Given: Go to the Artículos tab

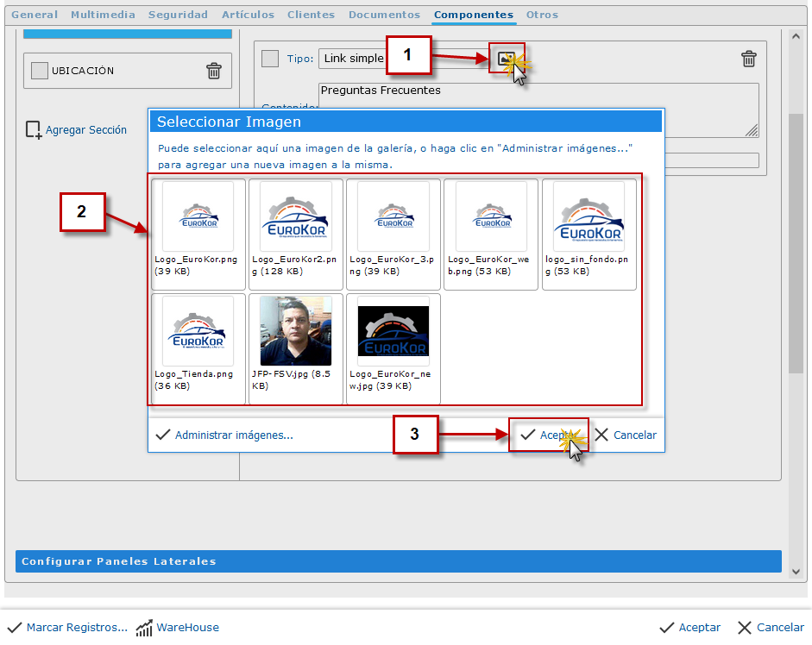Looking at the screenshot, I should click(248, 15).
